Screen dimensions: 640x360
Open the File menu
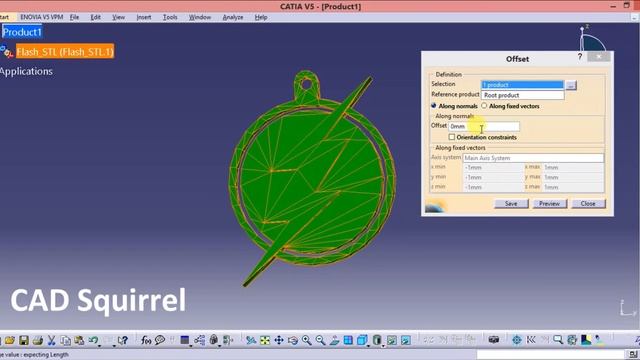74,17
